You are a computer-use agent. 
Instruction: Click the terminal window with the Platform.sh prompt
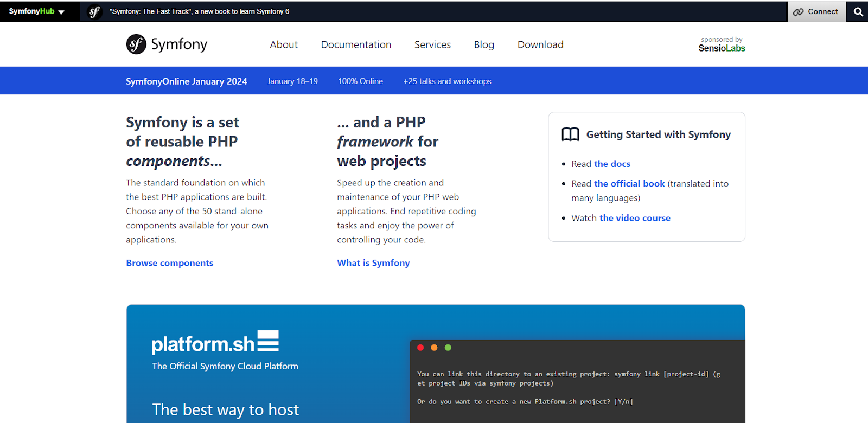click(x=577, y=381)
